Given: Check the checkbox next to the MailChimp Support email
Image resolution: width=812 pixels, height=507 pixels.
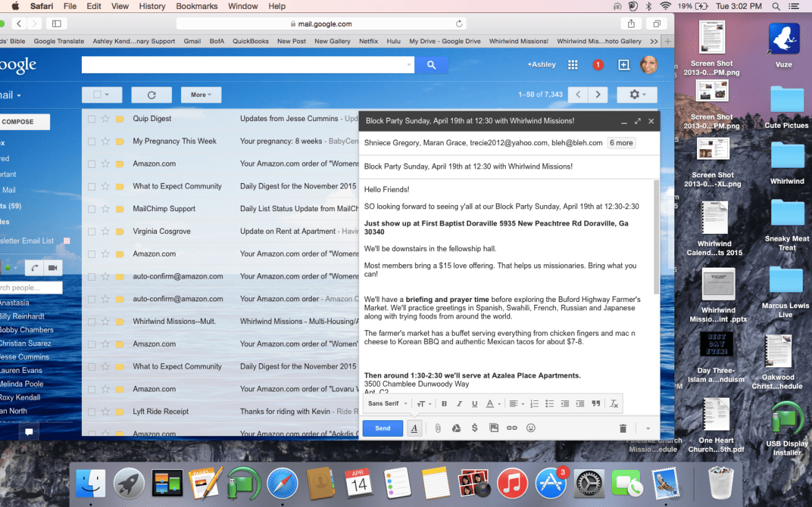Looking at the screenshot, I should [x=92, y=208].
